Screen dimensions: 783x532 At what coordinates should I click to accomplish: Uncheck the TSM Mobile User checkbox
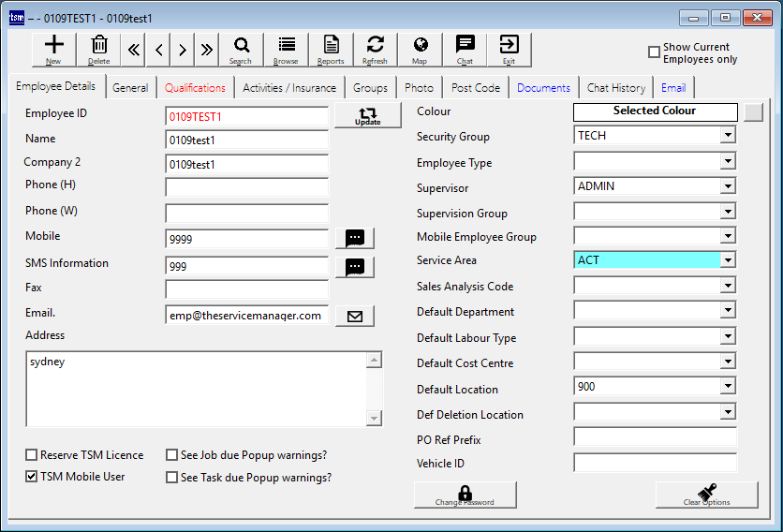[x=32, y=477]
